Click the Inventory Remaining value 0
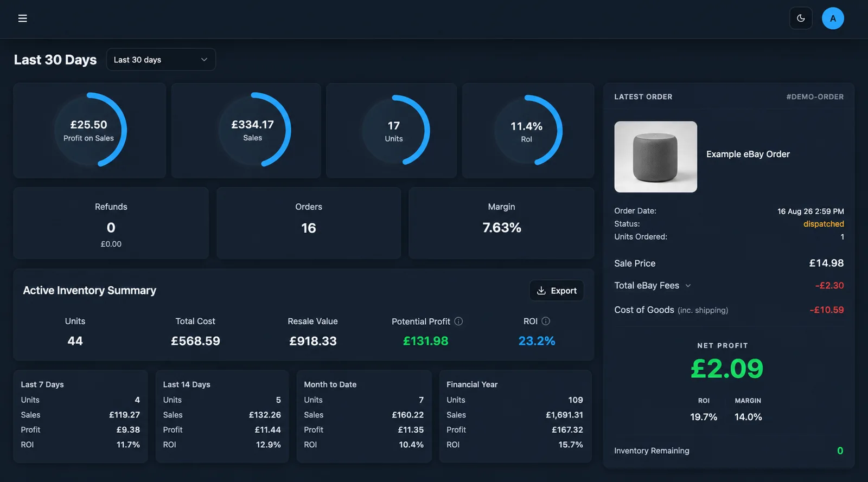The image size is (868, 482). (x=840, y=451)
